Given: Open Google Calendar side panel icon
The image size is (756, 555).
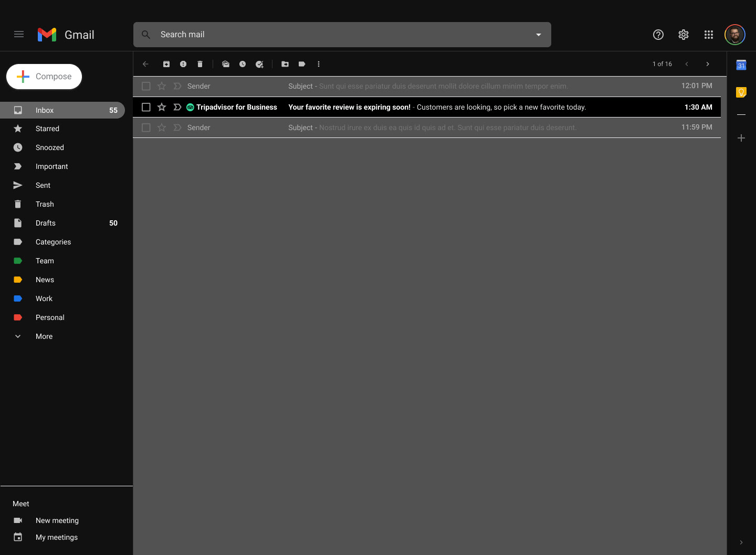Looking at the screenshot, I should [x=741, y=65].
